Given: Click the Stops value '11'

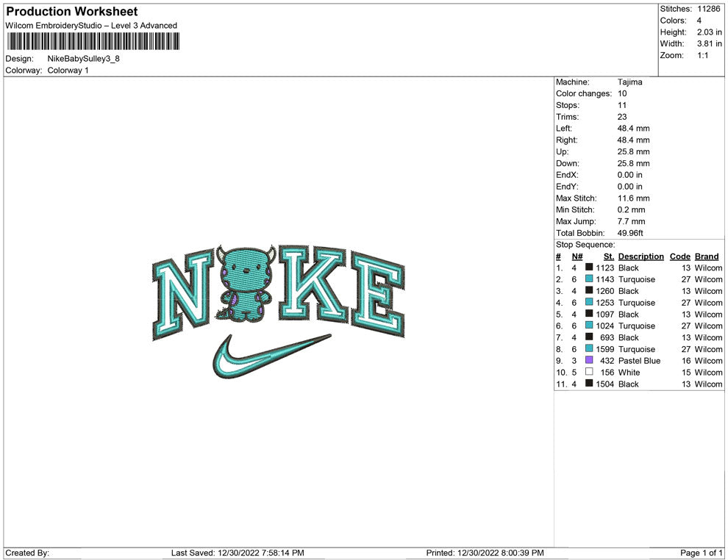Looking at the screenshot, I should (621, 105).
